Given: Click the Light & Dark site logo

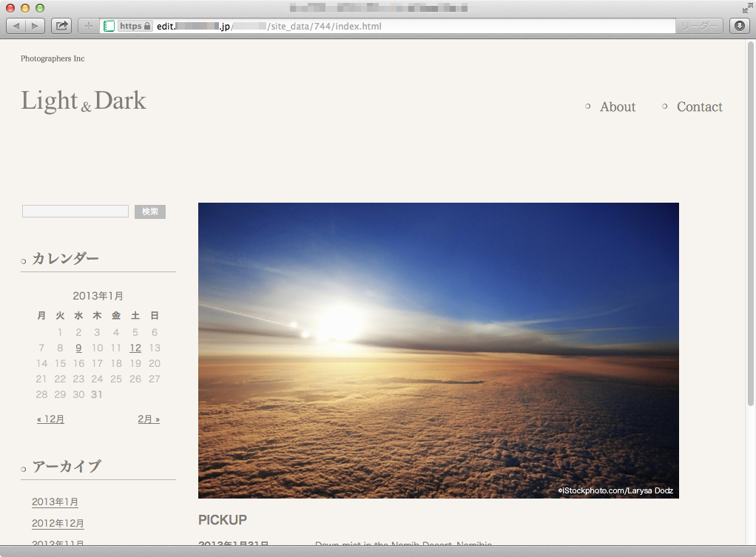Looking at the screenshot, I should (84, 101).
